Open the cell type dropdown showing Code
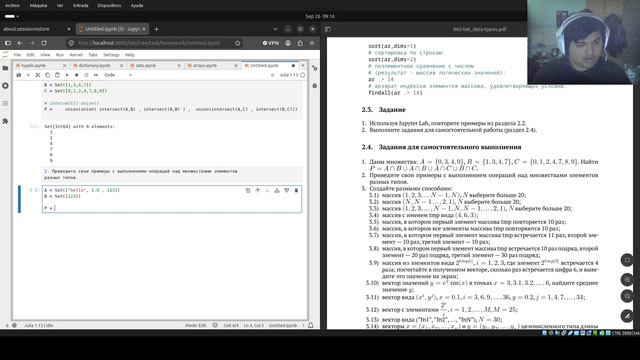This screenshot has width=640, height=360. (x=118, y=75)
